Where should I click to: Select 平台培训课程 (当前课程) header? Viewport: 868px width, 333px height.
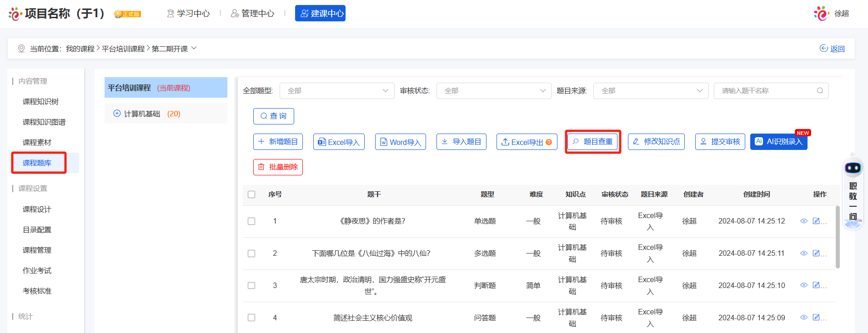(166, 88)
